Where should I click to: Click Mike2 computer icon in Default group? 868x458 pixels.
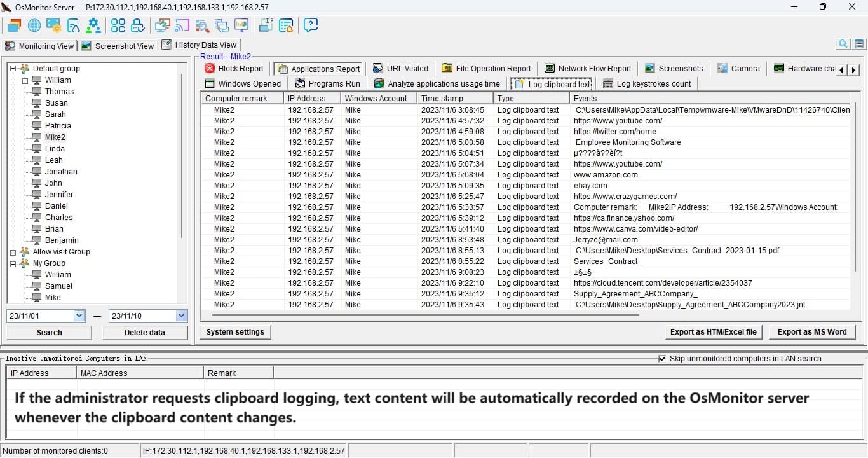click(37, 137)
